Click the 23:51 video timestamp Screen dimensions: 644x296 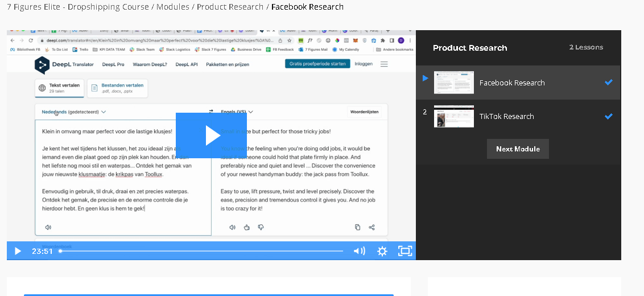(x=42, y=251)
